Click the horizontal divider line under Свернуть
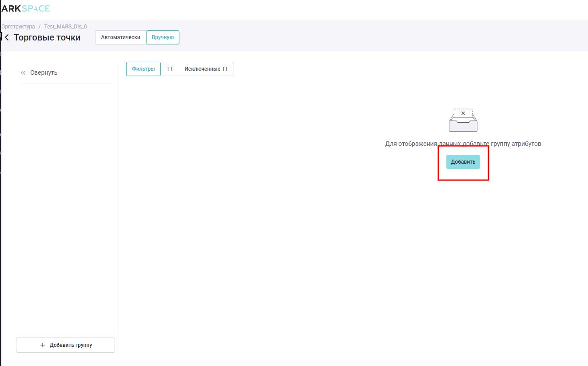Image resolution: width=588 pixels, height=366 pixels. click(x=65, y=83)
